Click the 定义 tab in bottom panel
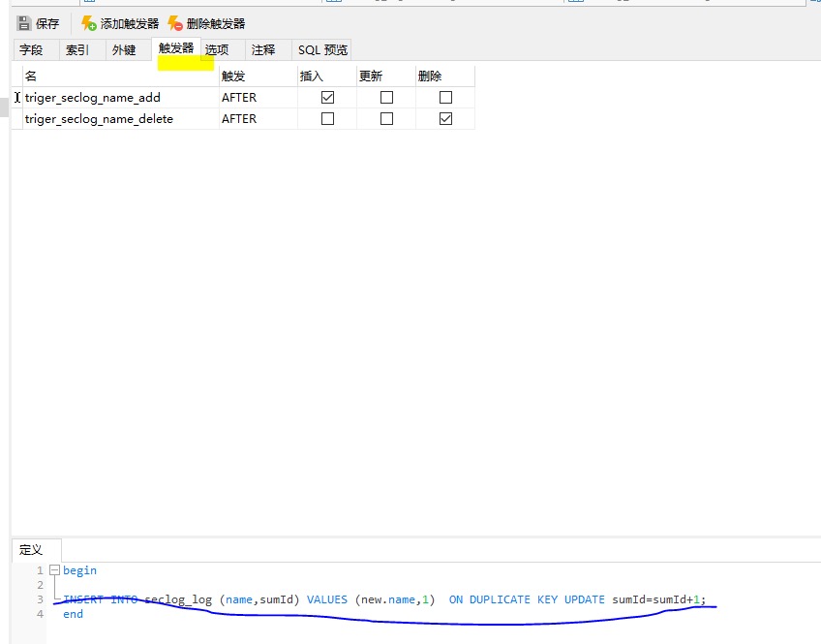Screen dimensions: 821x644 [32, 550]
